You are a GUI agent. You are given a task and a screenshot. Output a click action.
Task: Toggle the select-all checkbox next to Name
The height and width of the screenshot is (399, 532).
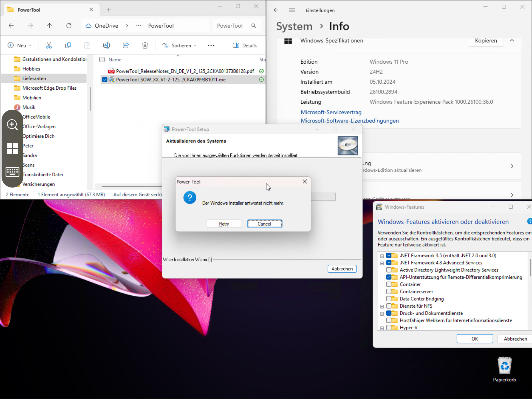pyautogui.click(x=102, y=59)
